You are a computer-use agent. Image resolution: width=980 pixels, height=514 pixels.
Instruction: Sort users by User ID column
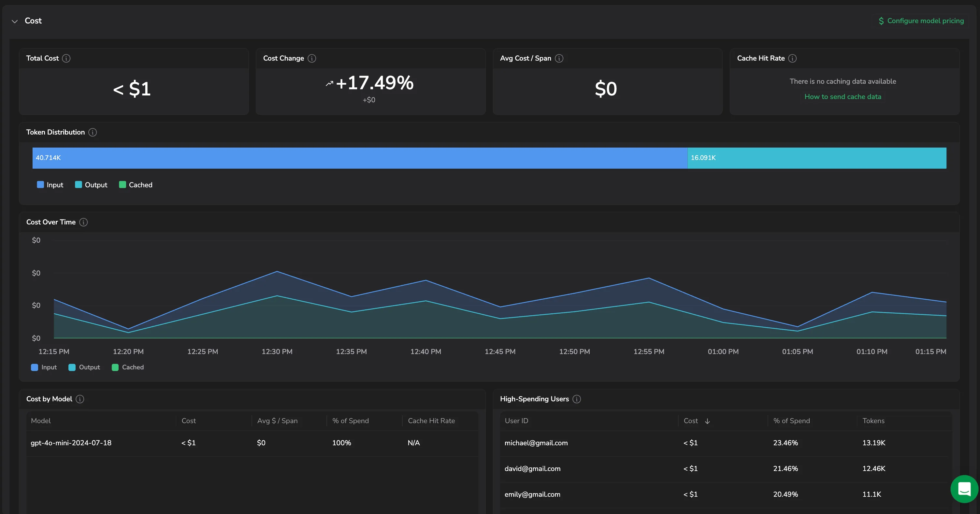(516, 421)
